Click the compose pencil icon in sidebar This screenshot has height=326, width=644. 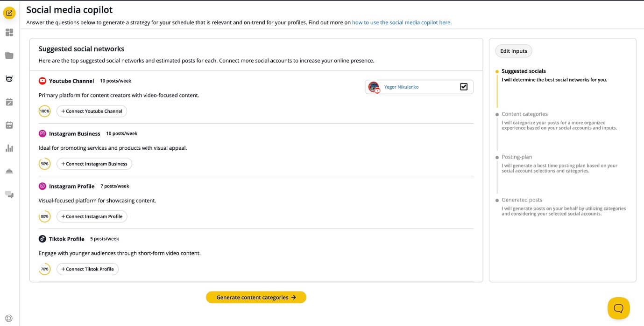(9, 13)
